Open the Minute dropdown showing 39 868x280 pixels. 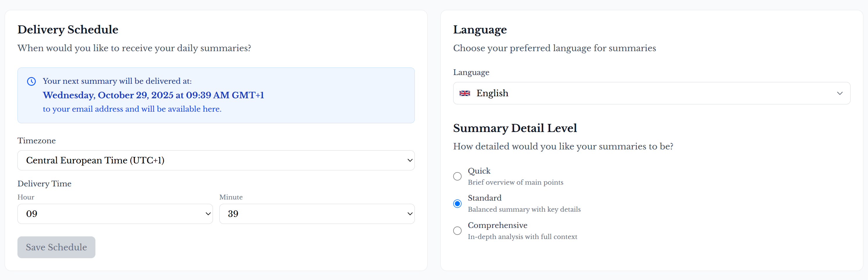[x=317, y=214]
